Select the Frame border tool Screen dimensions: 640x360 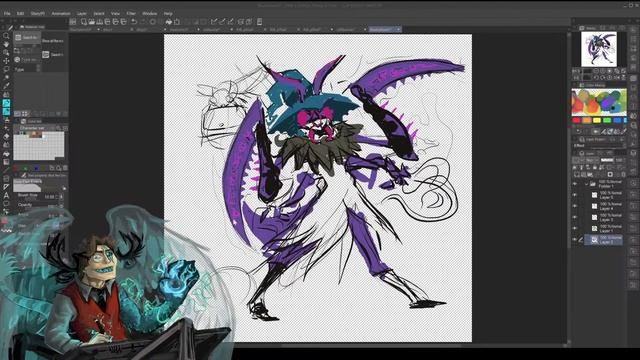click(x=6, y=178)
